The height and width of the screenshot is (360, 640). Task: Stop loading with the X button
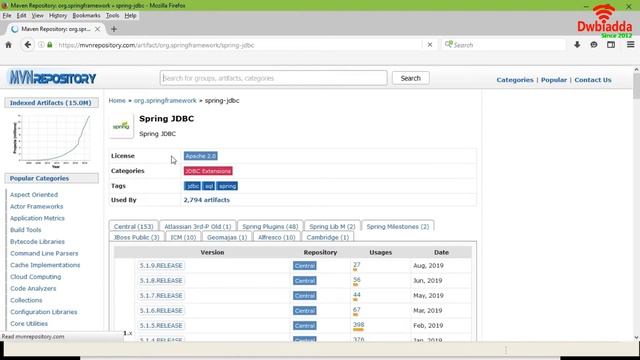pyautogui.click(x=430, y=45)
